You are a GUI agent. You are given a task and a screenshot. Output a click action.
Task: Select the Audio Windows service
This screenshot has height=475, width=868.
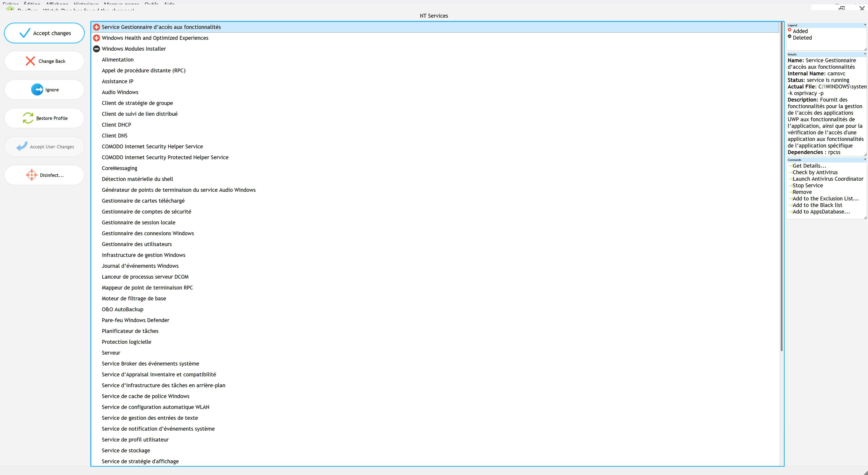tap(120, 92)
